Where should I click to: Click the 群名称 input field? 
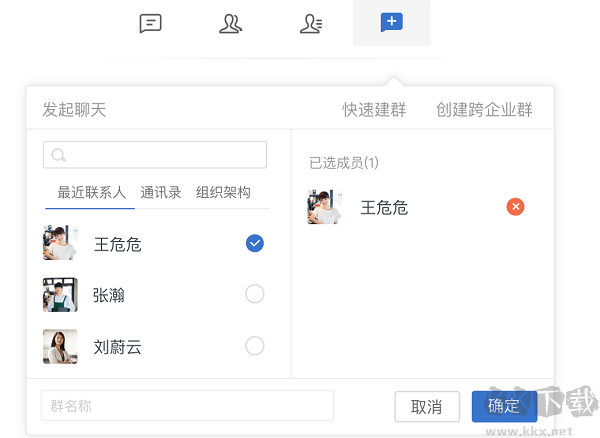(187, 405)
